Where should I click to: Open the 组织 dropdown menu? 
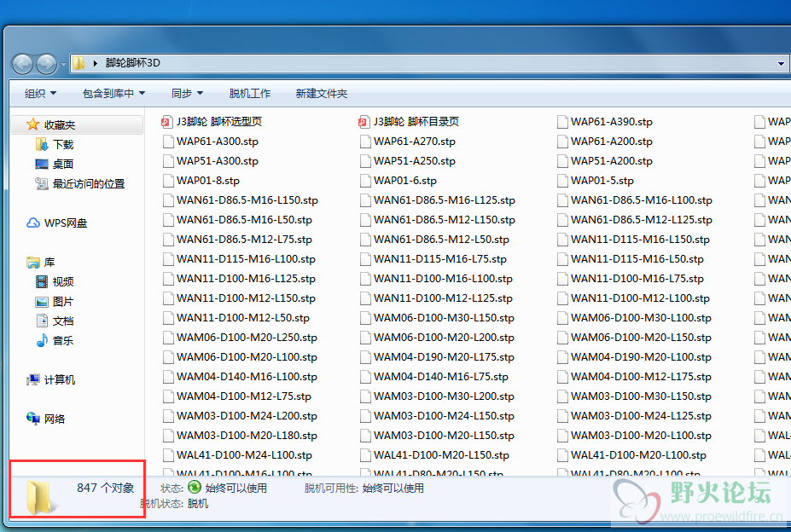point(40,93)
